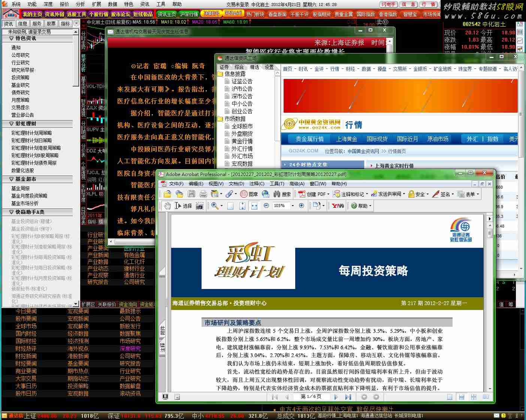This screenshot has width=526, height=420.
Task: Click the Save disk icon in Acrobat
Action: click(x=191, y=194)
